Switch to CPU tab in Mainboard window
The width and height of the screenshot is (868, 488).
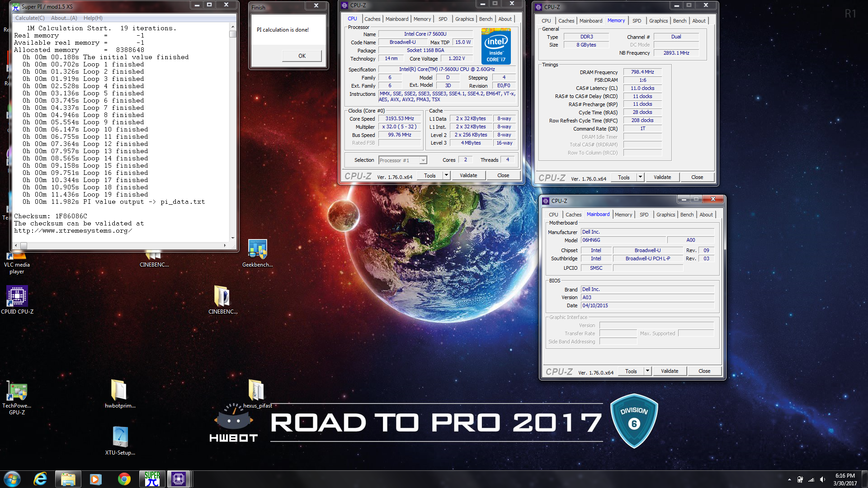[553, 215]
